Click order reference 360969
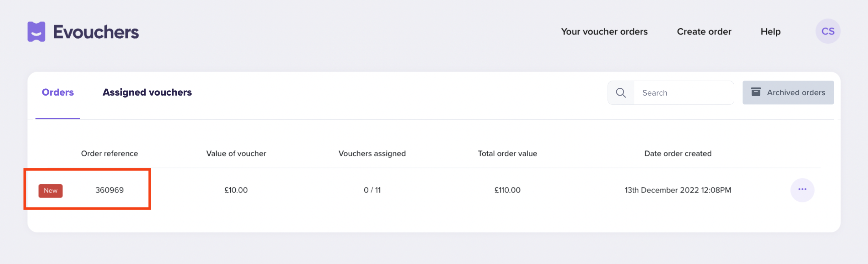This screenshot has width=868, height=264. click(x=110, y=190)
